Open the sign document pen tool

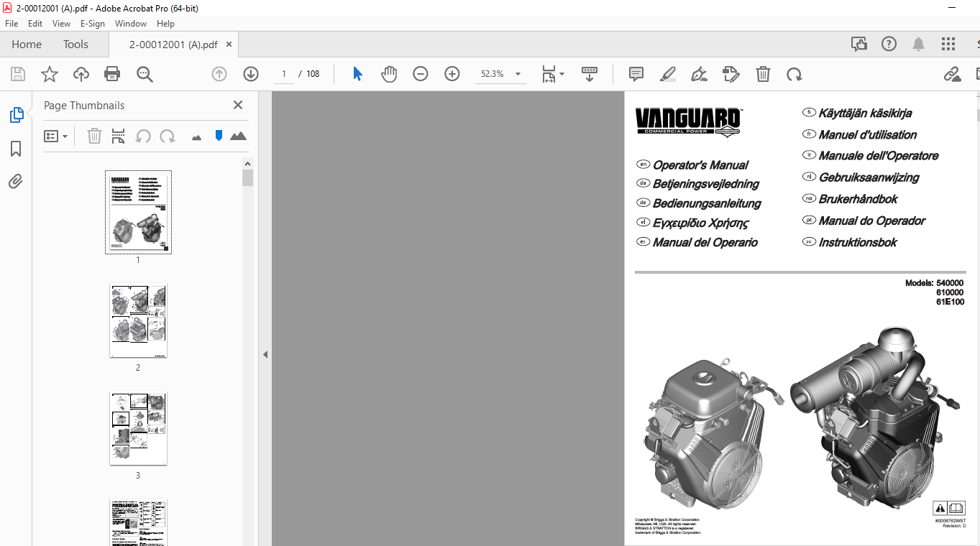699,74
